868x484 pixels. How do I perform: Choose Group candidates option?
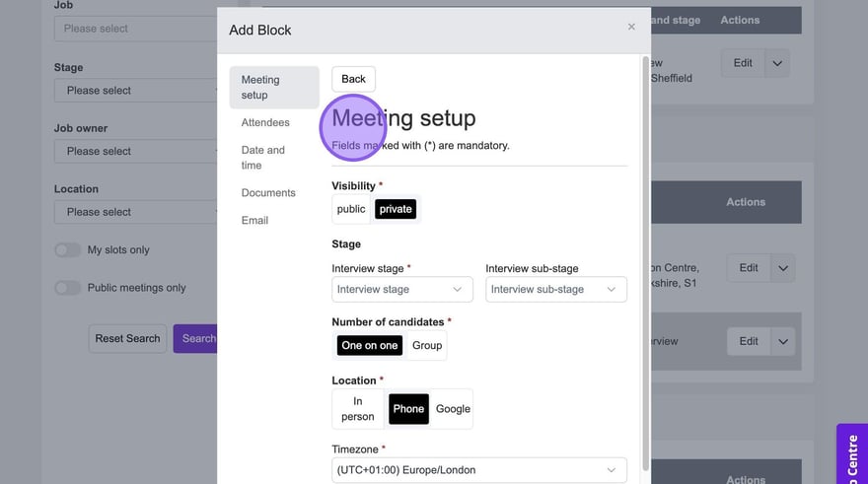pos(427,346)
